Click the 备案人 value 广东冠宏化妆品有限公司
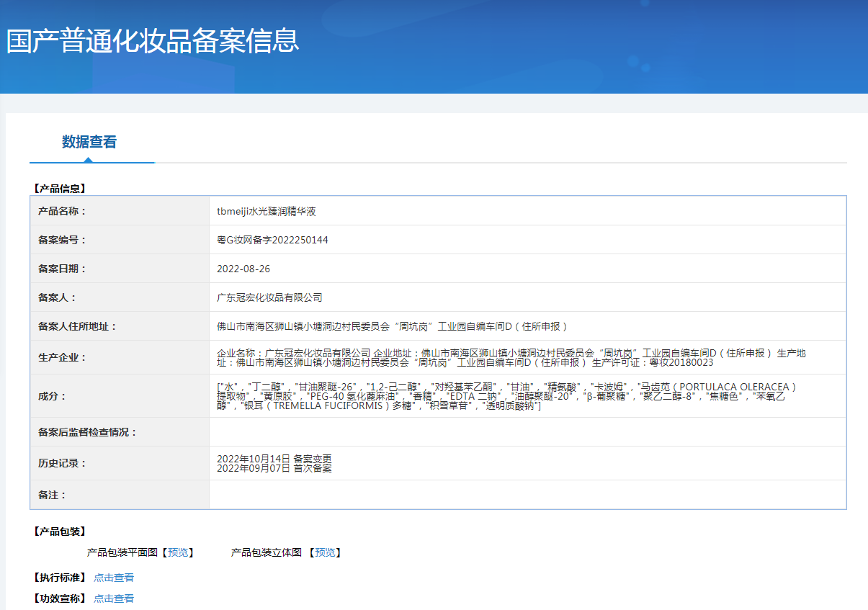868x610 pixels. click(269, 297)
